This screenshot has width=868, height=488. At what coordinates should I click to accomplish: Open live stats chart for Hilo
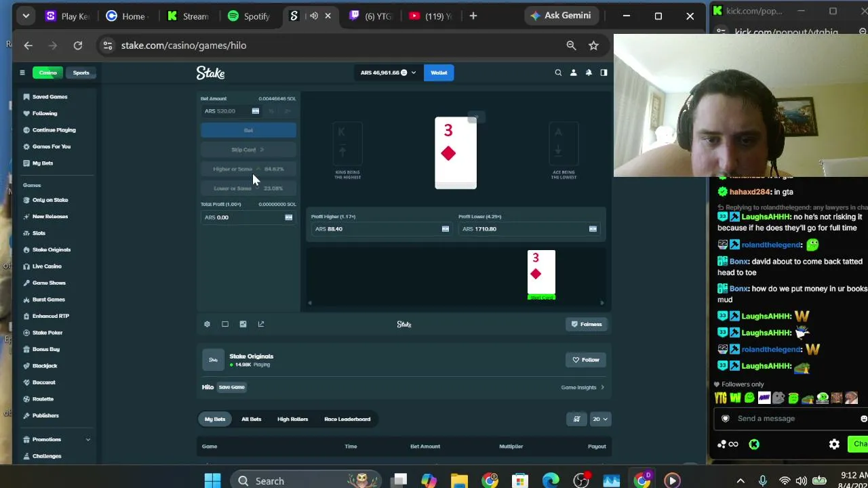(x=243, y=324)
